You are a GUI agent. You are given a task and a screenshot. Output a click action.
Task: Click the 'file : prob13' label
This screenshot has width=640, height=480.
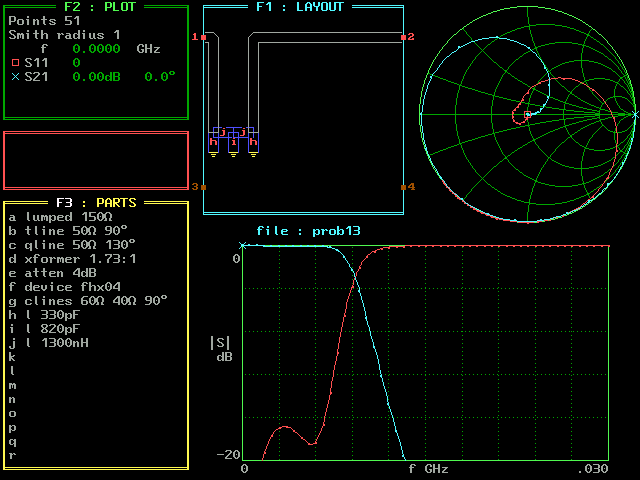click(x=308, y=231)
